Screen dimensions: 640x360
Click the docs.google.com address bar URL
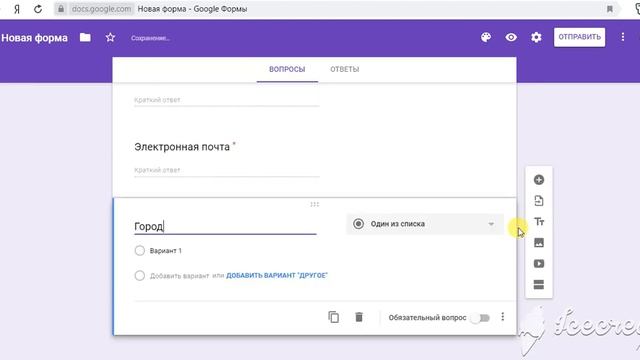pos(101,9)
